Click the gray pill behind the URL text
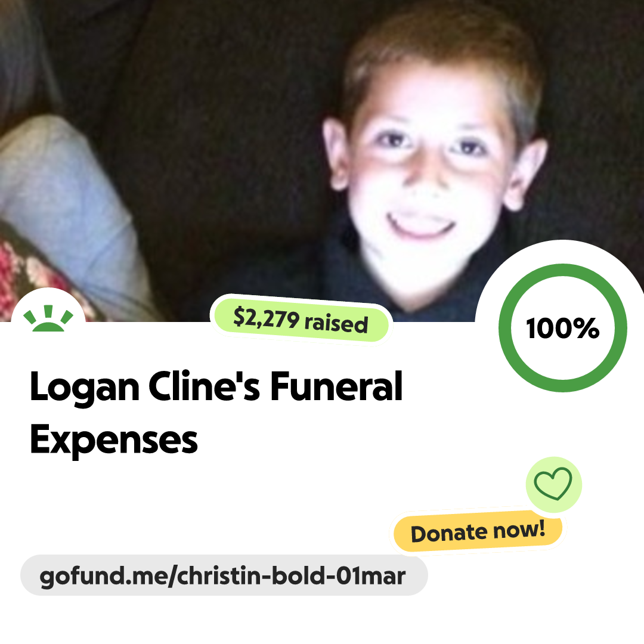Viewport: 644px width, 644px height. (x=224, y=575)
